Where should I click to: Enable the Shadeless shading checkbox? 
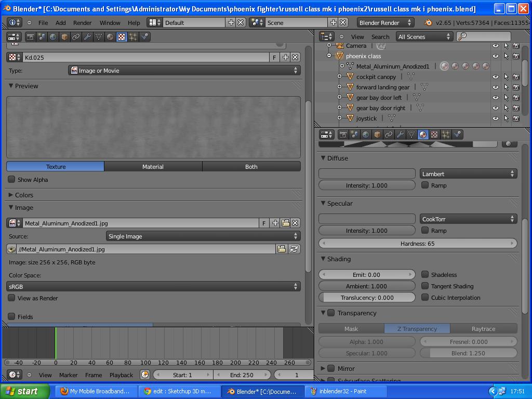coord(424,274)
